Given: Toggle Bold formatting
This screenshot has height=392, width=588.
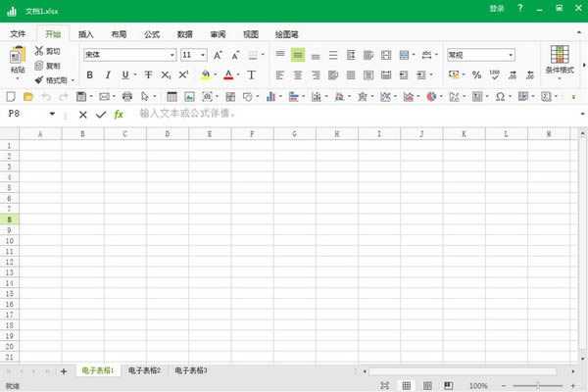Looking at the screenshot, I should (89, 75).
